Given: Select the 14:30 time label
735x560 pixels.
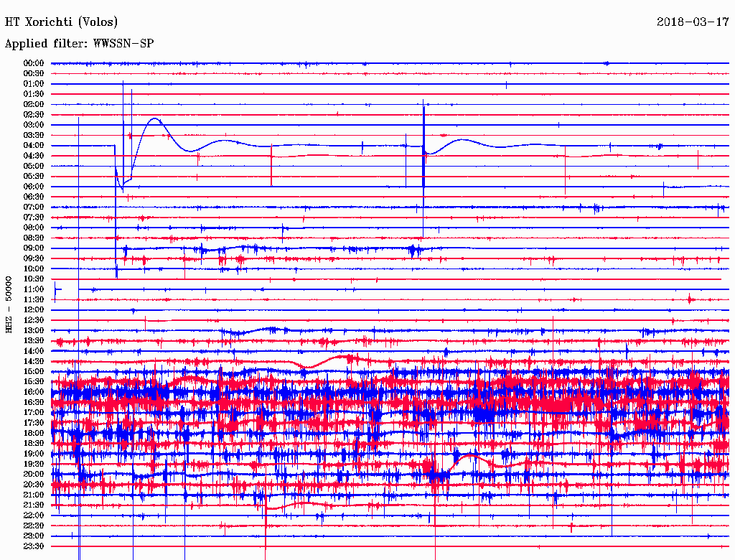Looking at the screenshot, I should [34, 362].
